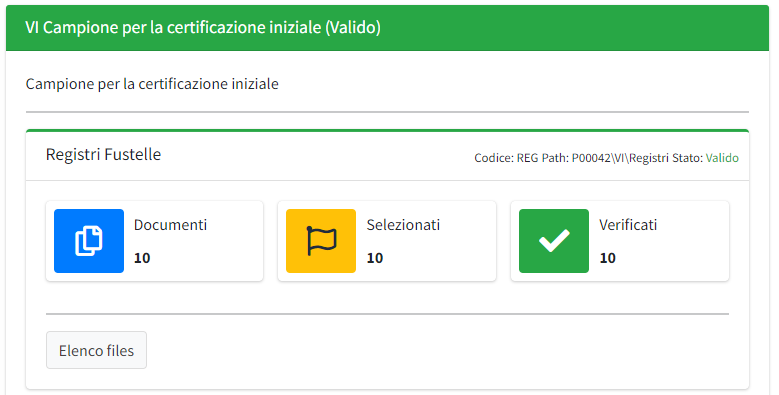This screenshot has width=779, height=395.
Task: Open the Elenco files list
Action: coord(96,350)
